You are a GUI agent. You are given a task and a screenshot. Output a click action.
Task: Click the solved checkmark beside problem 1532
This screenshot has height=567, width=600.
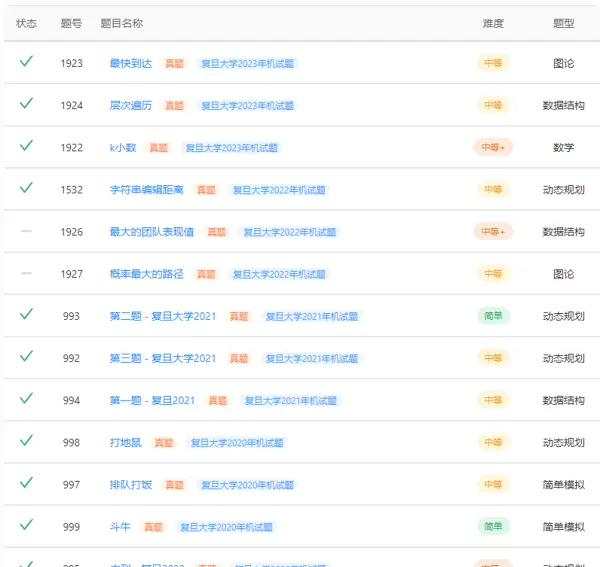tap(26, 188)
